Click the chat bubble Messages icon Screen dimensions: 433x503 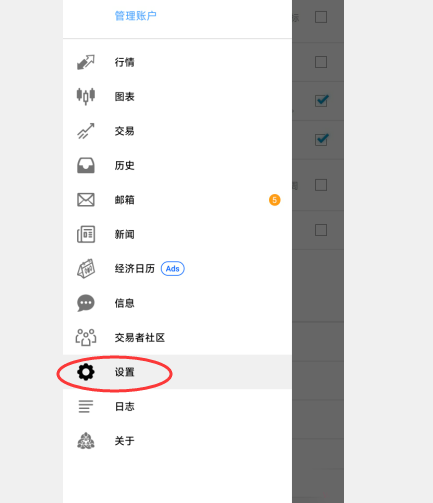point(86,303)
